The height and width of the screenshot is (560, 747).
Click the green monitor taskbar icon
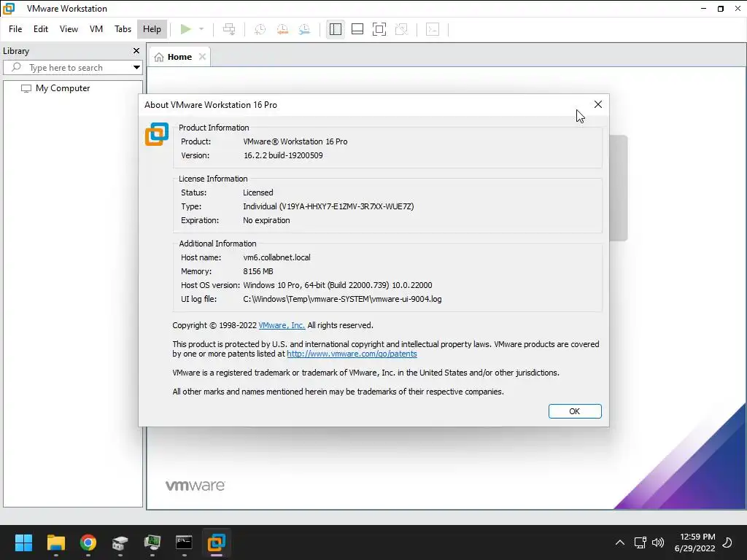pos(152,542)
